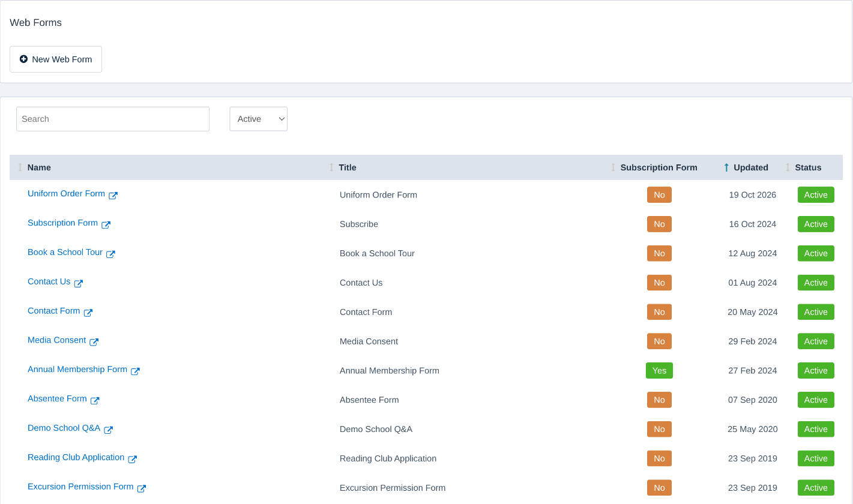This screenshot has height=504, width=853.
Task: Click Active badge in Contact Us row
Action: [x=816, y=283]
